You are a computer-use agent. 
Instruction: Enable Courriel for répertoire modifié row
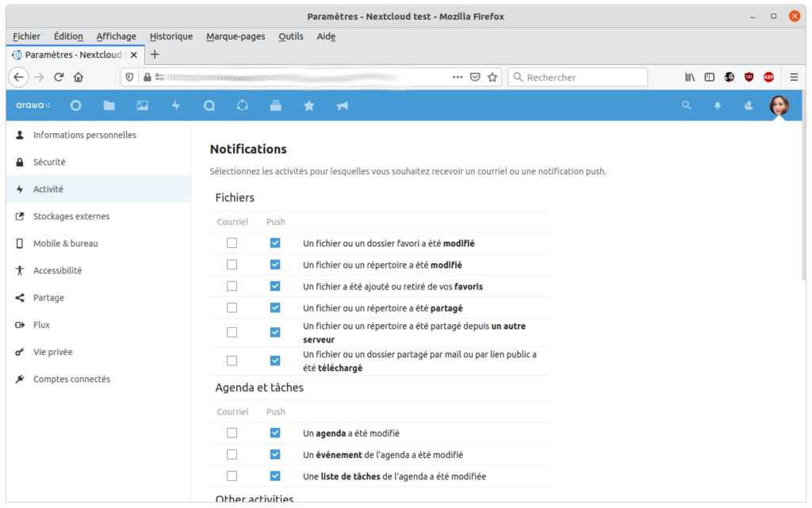(232, 265)
